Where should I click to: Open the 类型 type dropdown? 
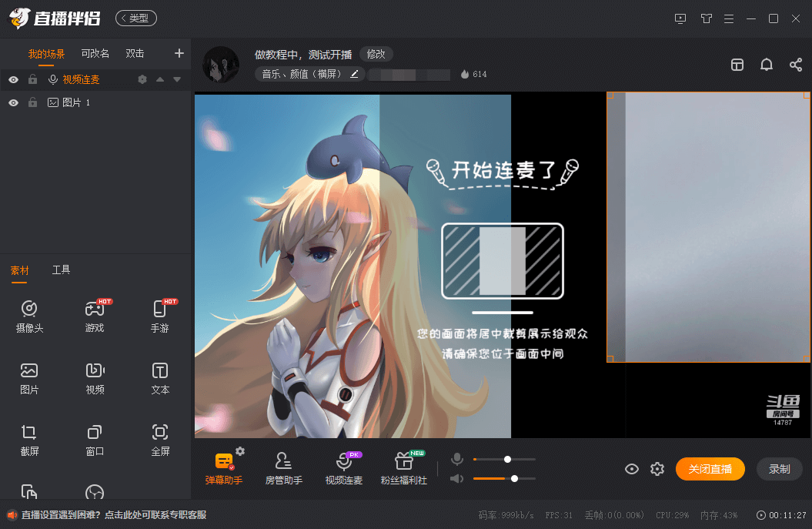135,18
